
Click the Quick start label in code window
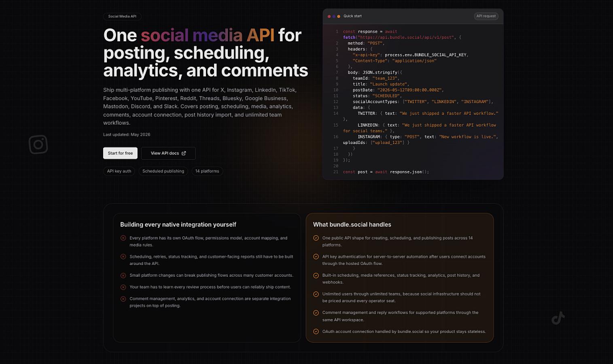[x=352, y=16]
